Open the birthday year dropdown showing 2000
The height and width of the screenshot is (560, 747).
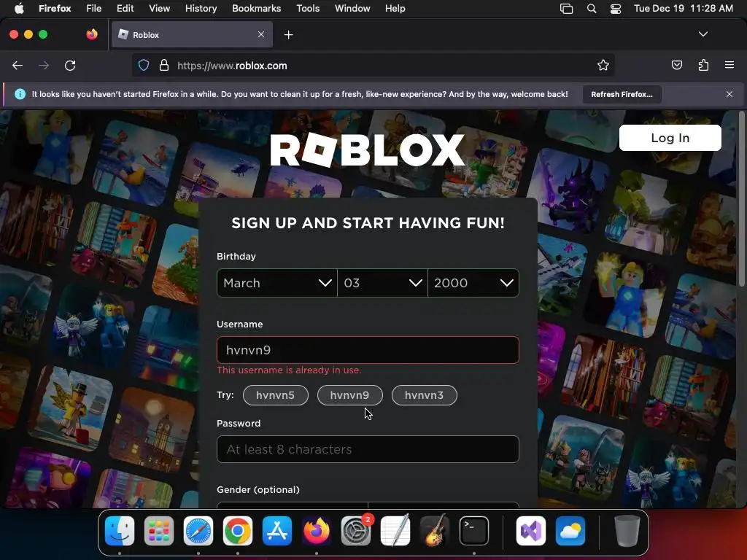click(473, 283)
